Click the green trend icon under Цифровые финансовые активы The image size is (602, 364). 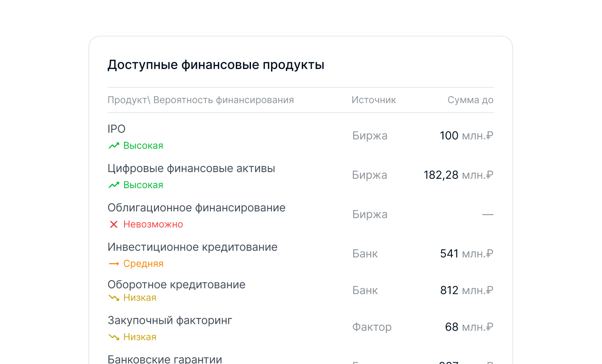coord(114,184)
